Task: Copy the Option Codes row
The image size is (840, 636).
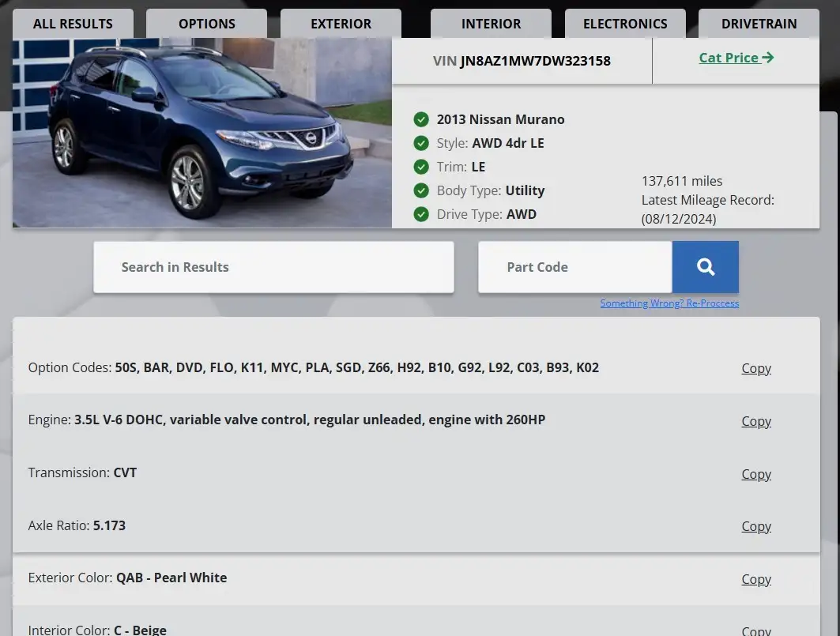Action: coord(756,368)
